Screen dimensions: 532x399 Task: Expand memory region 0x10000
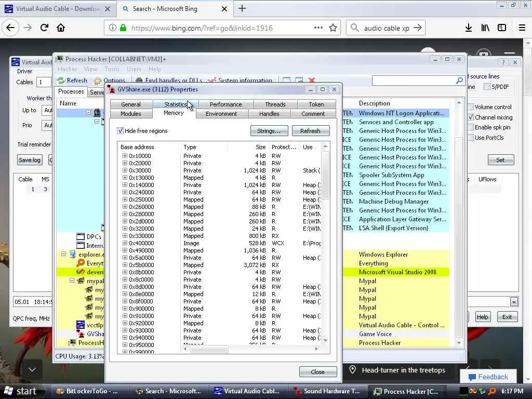125,156
